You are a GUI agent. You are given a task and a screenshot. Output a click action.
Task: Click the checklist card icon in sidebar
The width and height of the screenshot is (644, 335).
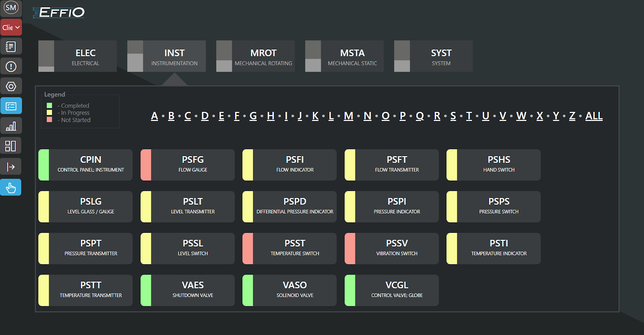(11, 106)
